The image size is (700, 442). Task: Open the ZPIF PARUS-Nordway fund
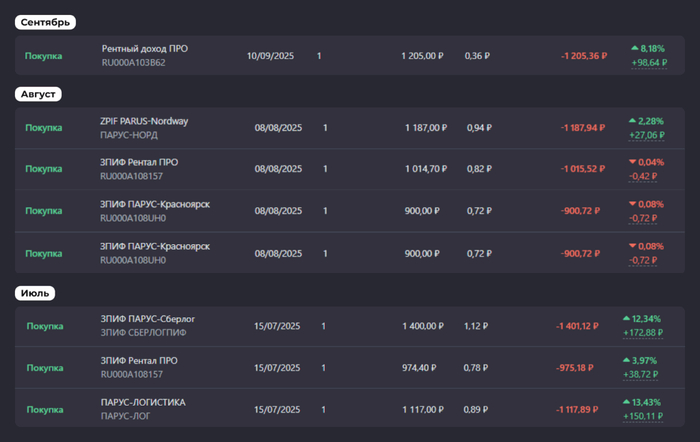pyautogui.click(x=144, y=121)
